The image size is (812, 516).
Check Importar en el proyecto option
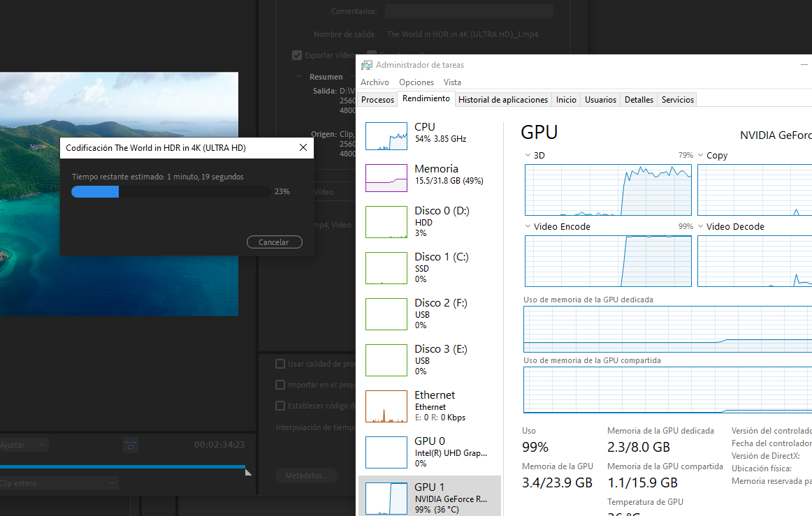pyautogui.click(x=280, y=385)
